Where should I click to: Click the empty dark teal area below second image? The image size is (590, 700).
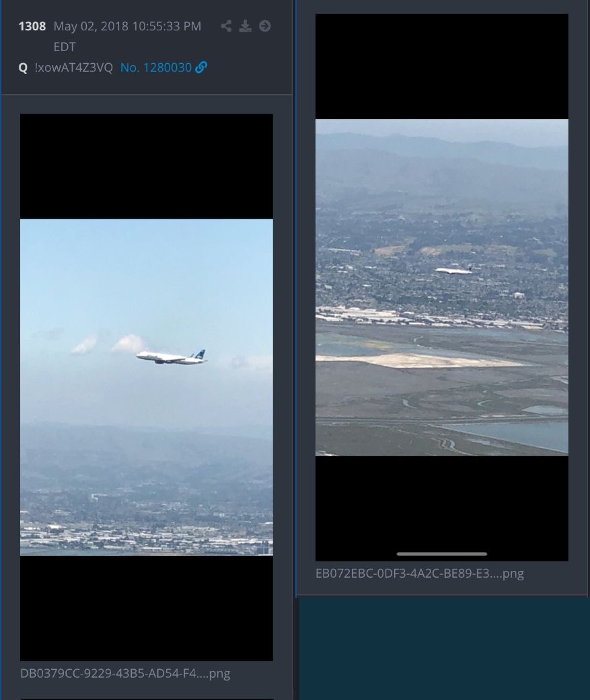(444, 649)
